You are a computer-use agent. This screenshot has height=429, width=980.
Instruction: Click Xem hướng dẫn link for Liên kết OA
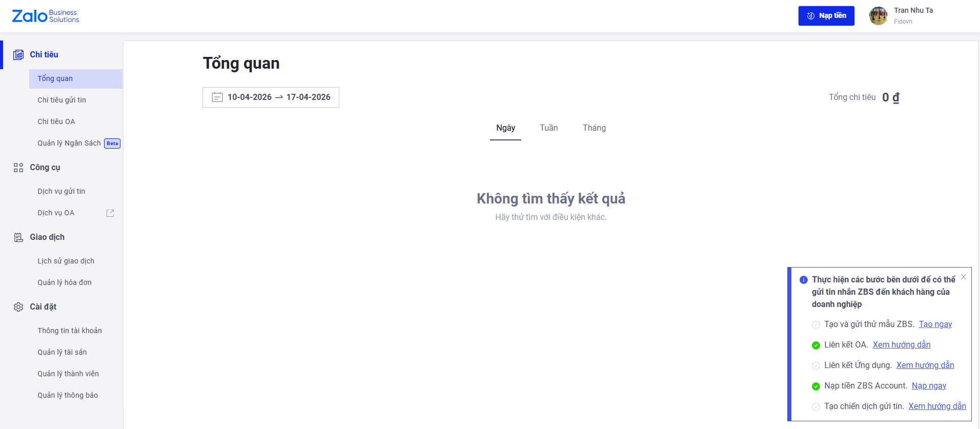902,345
